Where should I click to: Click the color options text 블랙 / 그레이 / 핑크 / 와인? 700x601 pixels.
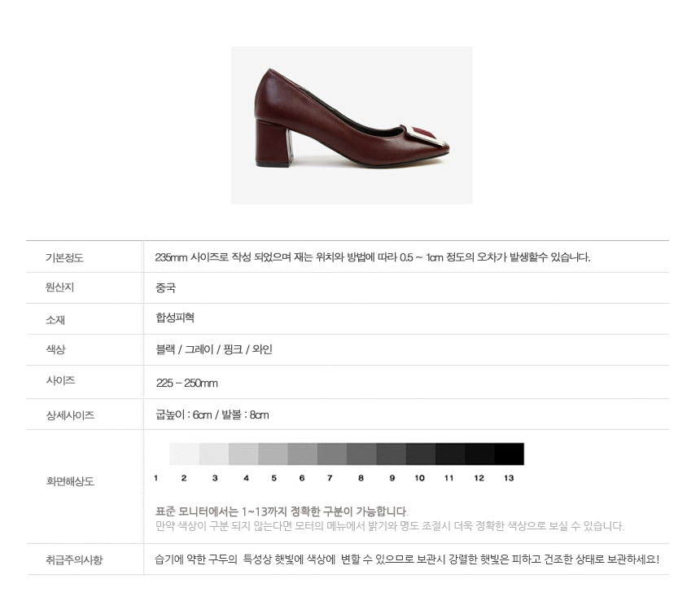214,349
